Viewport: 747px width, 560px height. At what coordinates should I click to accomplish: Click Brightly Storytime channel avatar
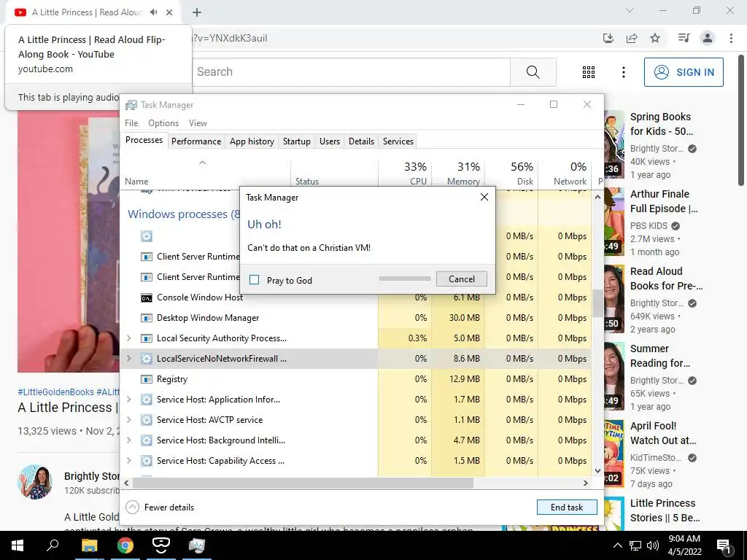(35, 482)
